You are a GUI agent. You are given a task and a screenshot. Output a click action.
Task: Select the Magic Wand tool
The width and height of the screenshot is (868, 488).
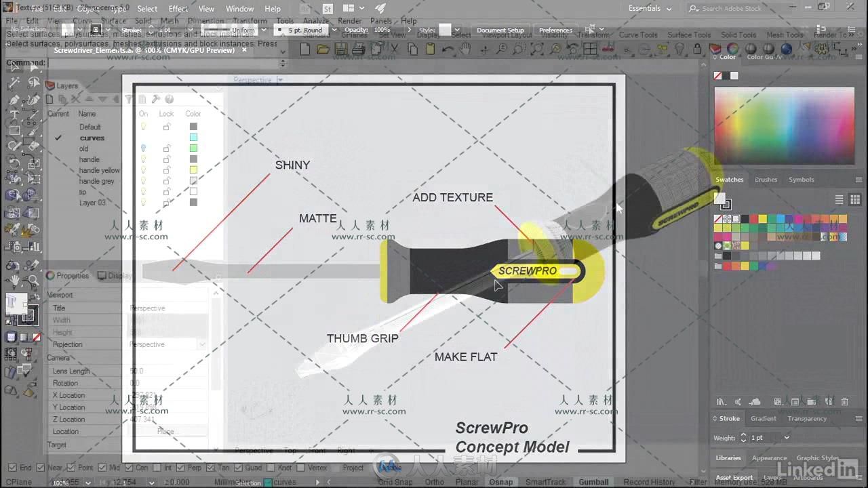[x=14, y=83]
